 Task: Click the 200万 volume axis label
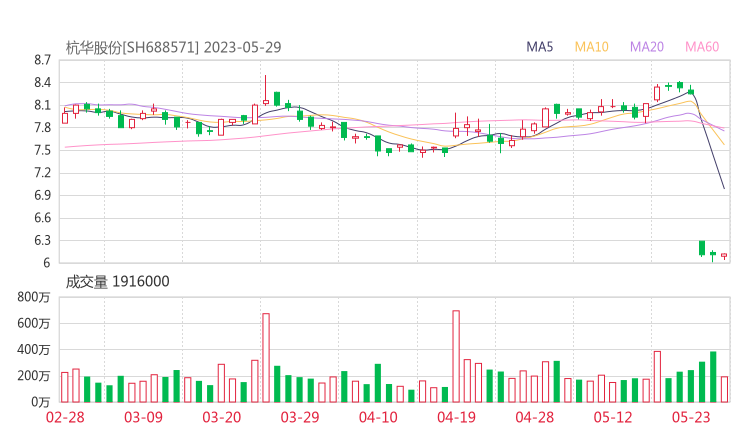coord(34,376)
